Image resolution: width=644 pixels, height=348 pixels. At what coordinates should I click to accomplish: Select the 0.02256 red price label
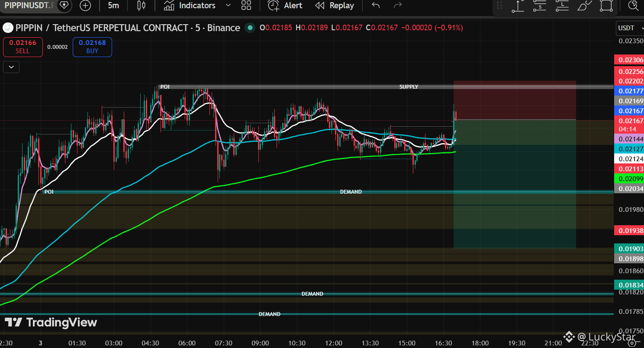point(629,72)
